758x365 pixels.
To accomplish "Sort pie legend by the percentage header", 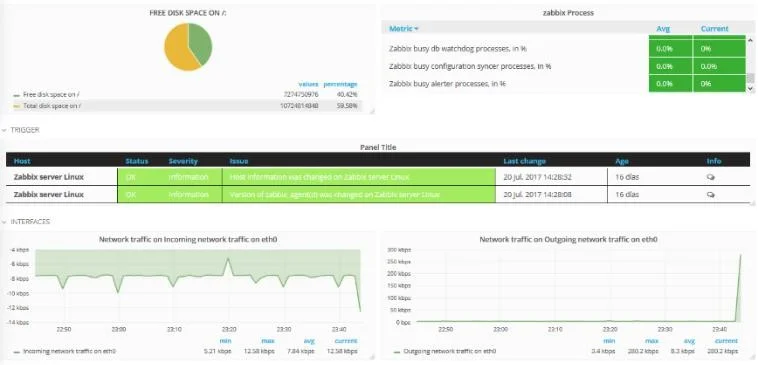I will 340,84.
